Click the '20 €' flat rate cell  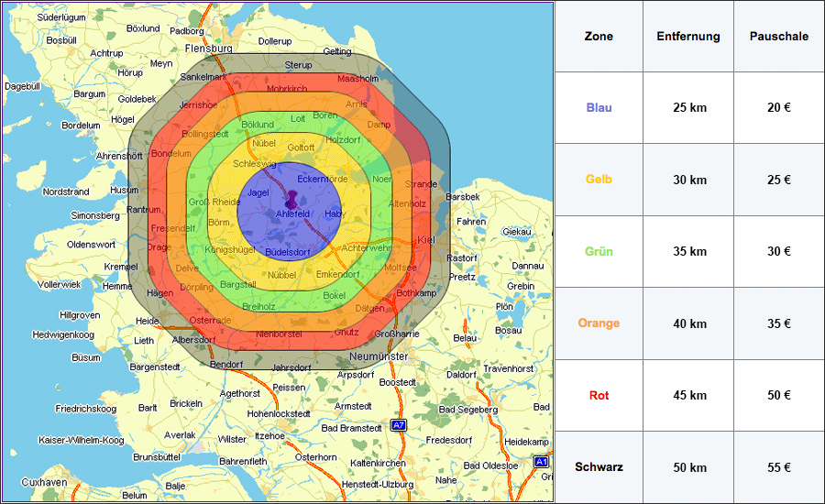779,108
